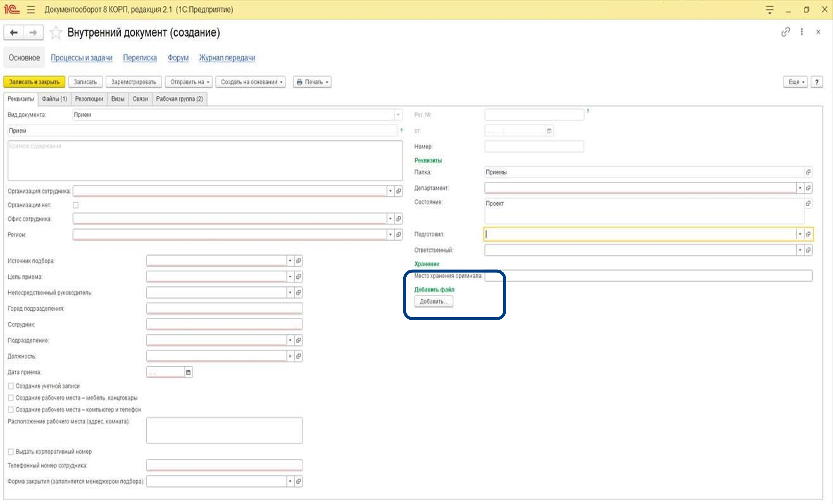Click the Записать button

pos(85,82)
